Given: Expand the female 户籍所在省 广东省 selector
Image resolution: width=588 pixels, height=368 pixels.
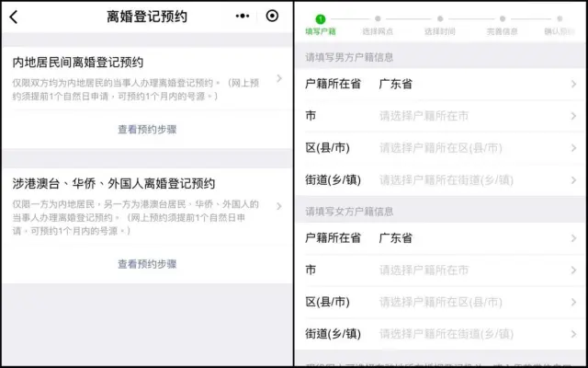Looking at the screenshot, I should 441,238.
